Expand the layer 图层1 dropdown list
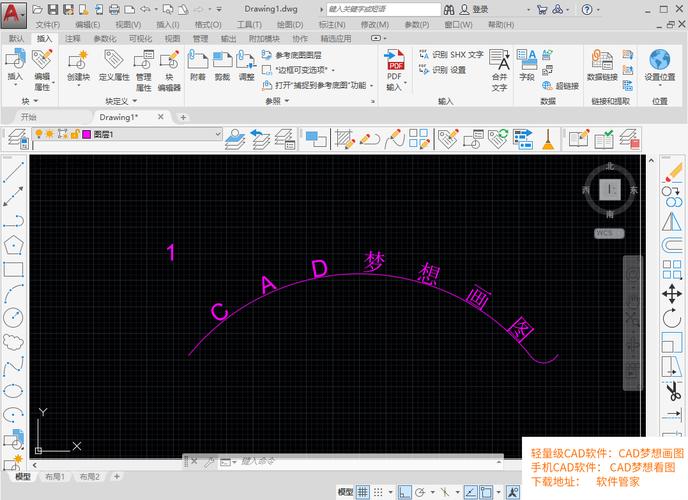Screen dimensions: 688x500 pos(216,134)
